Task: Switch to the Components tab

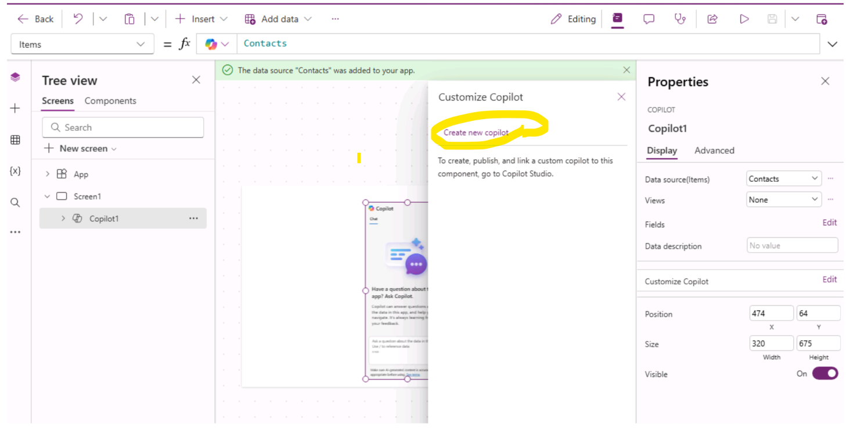Action: tap(110, 101)
